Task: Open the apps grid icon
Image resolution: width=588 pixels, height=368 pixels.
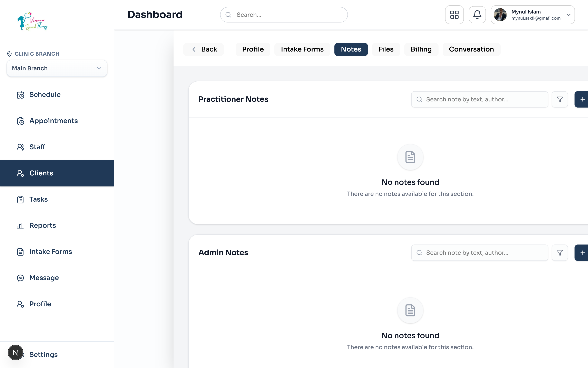Action: [454, 15]
